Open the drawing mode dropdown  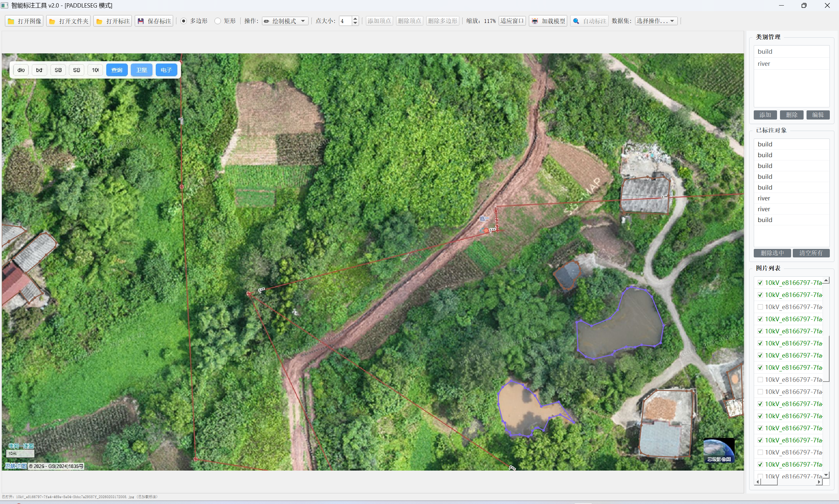285,21
